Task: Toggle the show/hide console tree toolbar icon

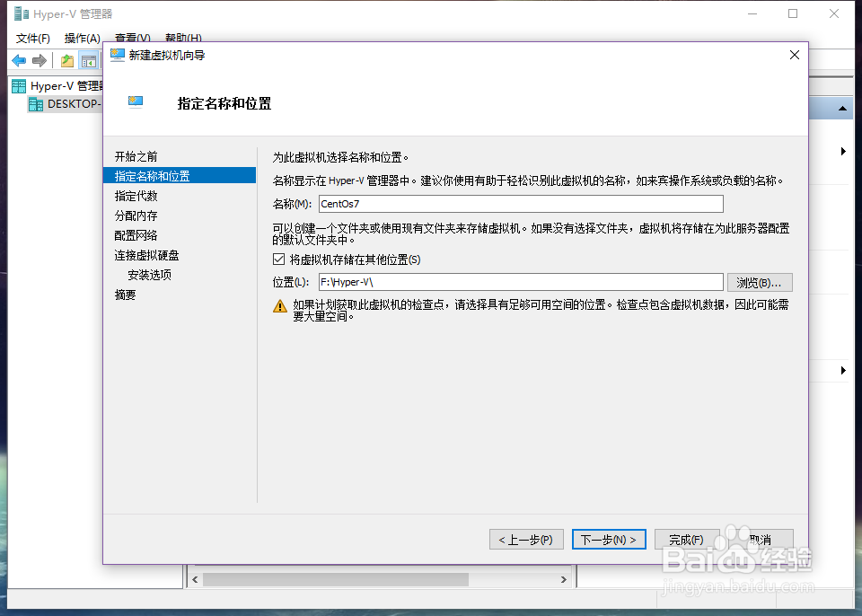Action: pyautogui.click(x=87, y=59)
